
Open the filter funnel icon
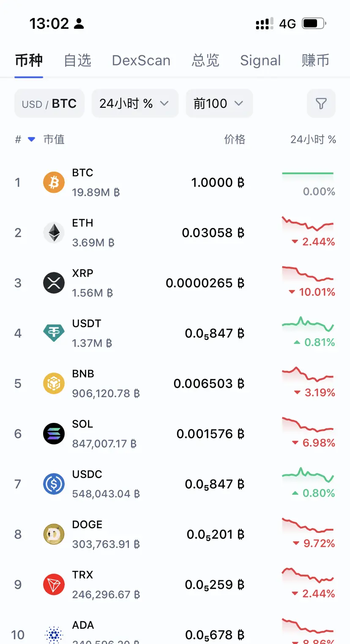[321, 104]
